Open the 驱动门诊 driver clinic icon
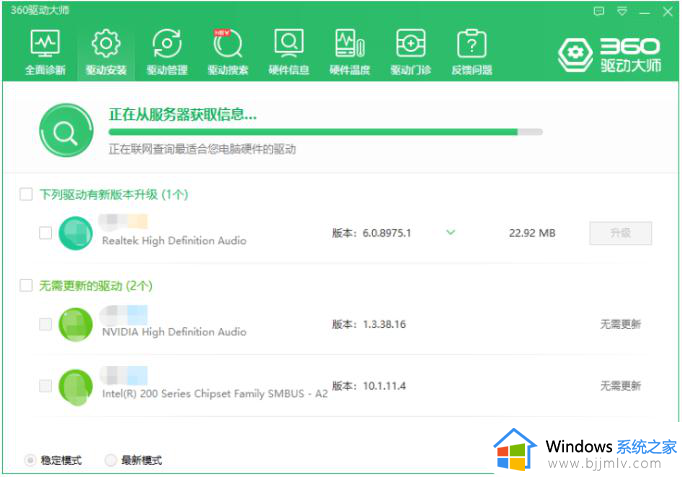 tap(411, 51)
